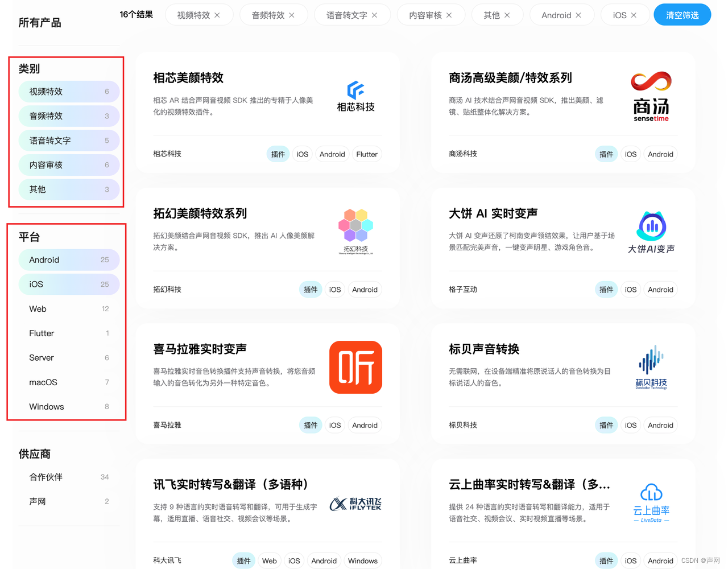This screenshot has height=569, width=728.
Task: Enable the macOS platform filter
Action: (x=69, y=382)
